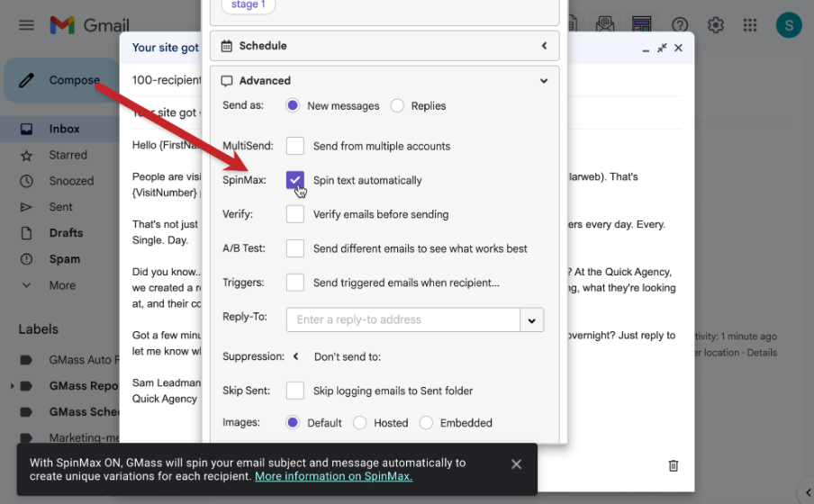Click the Reply-To address input field
The height and width of the screenshot is (504, 814).
point(402,319)
